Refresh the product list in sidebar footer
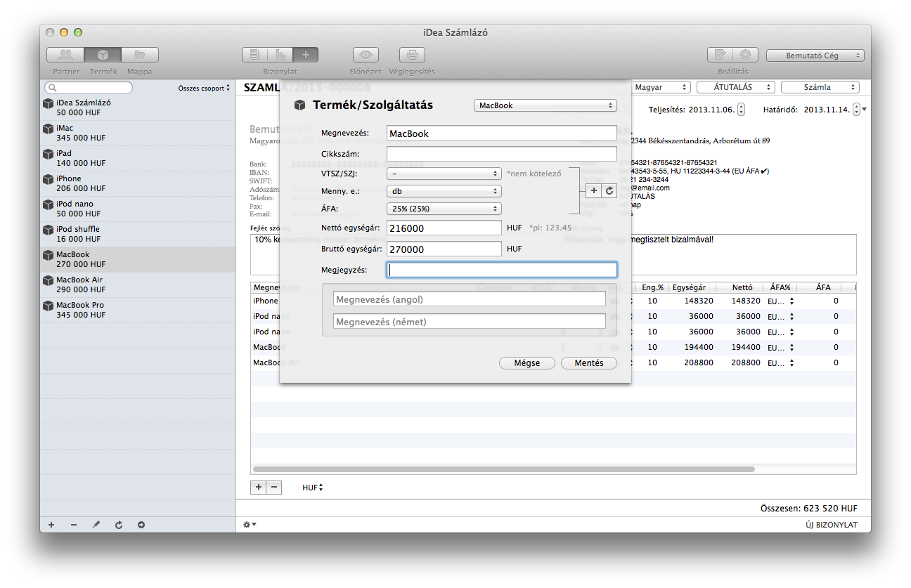 119,525
